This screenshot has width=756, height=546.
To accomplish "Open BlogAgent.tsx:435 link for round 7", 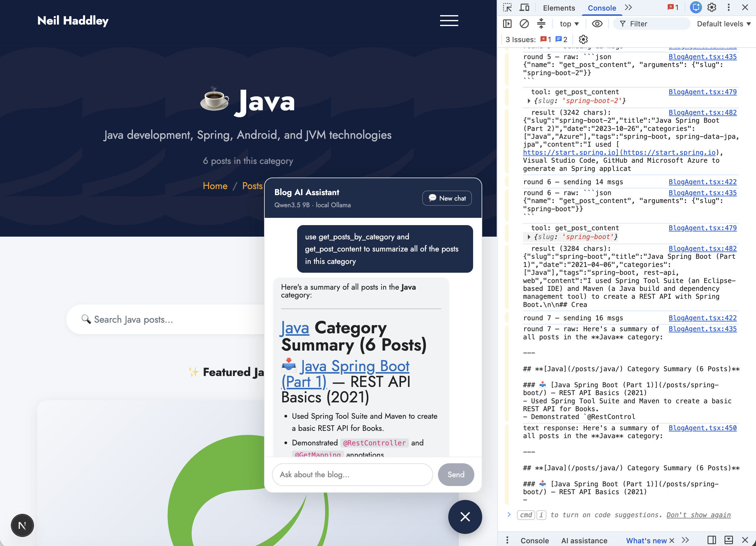I will coord(702,329).
